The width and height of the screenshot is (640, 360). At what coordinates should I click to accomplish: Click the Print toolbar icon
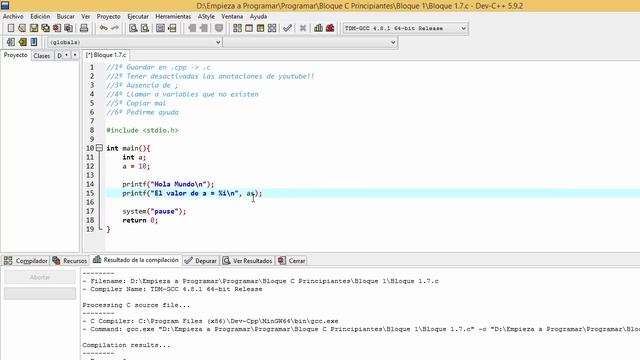tap(84, 28)
